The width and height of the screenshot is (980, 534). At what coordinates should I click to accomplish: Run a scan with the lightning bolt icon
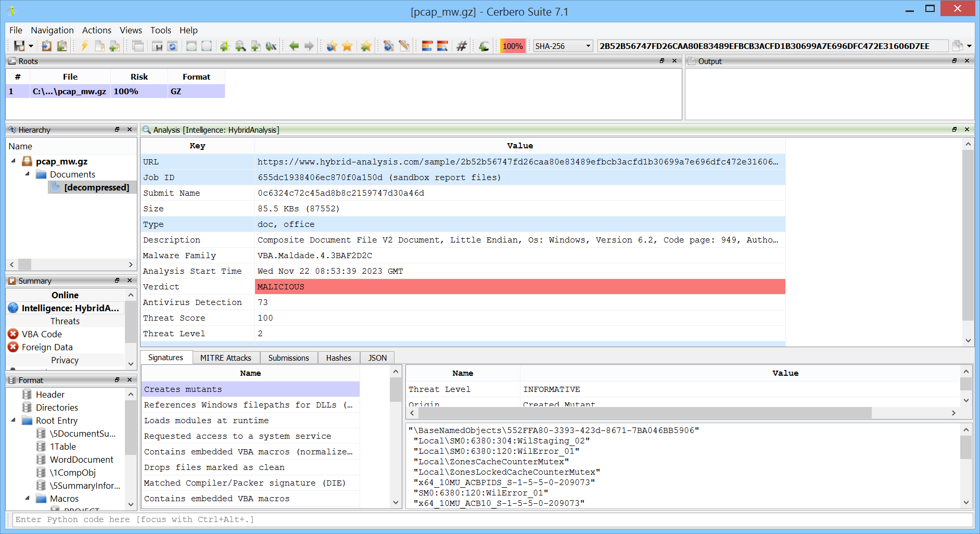[x=85, y=46]
